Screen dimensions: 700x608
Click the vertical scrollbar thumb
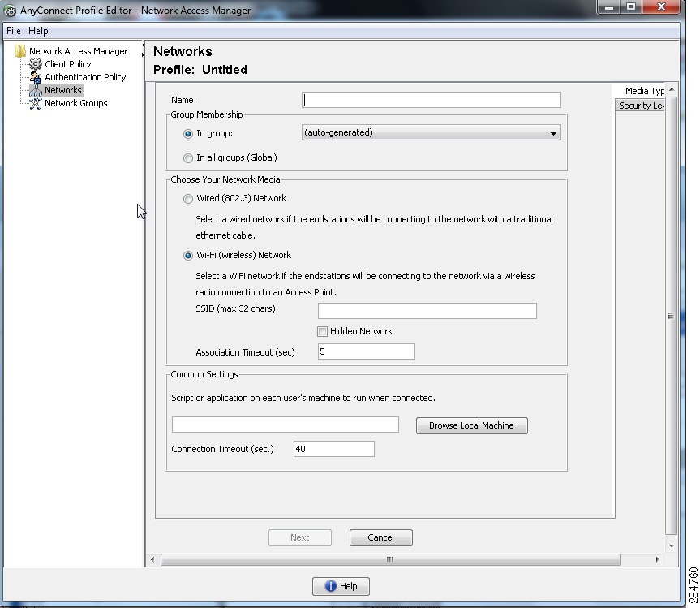(671, 316)
